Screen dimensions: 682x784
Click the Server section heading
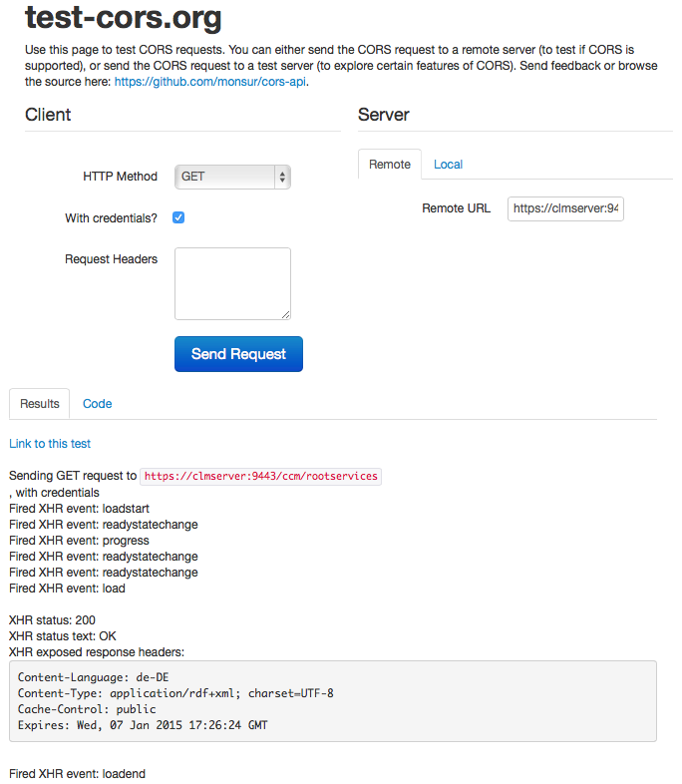click(384, 115)
